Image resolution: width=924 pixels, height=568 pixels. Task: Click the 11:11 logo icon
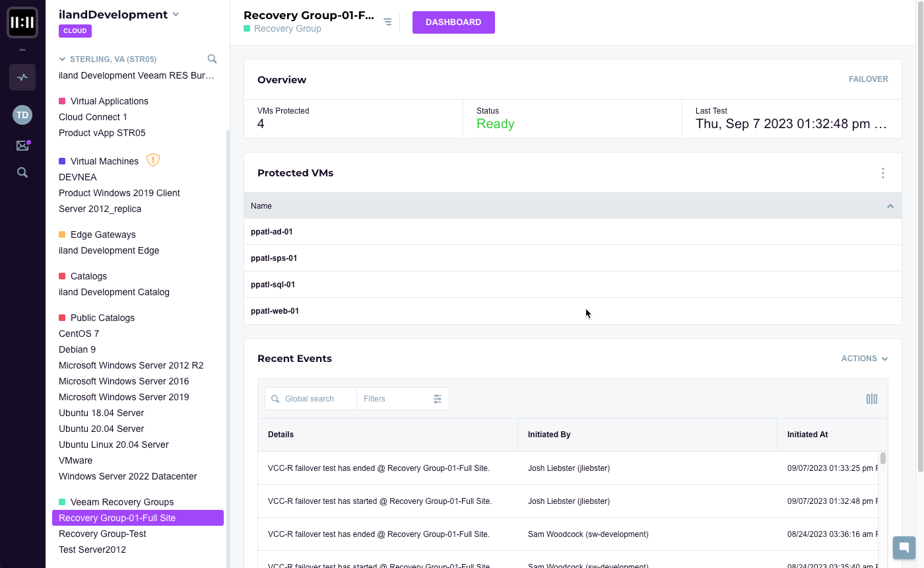[22, 22]
